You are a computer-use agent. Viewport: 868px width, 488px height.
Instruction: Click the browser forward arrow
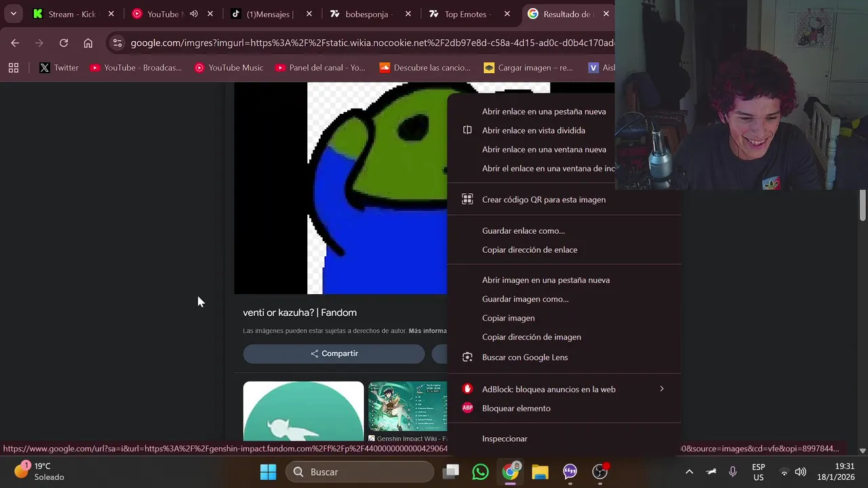pos(39,43)
